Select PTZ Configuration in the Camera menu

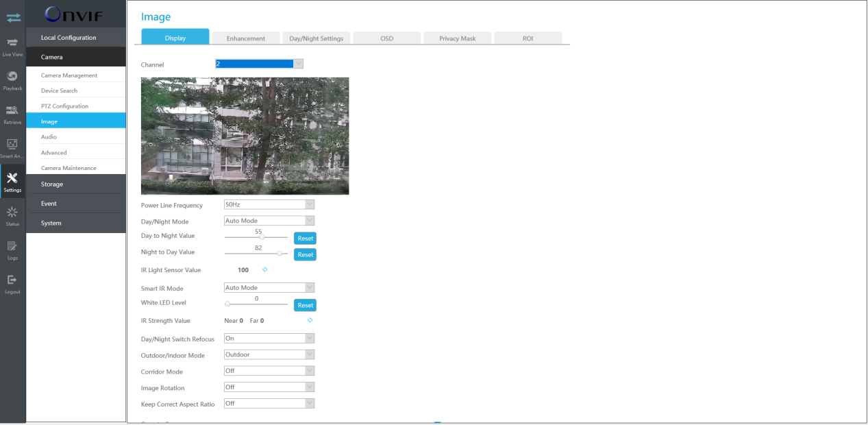[x=64, y=106]
